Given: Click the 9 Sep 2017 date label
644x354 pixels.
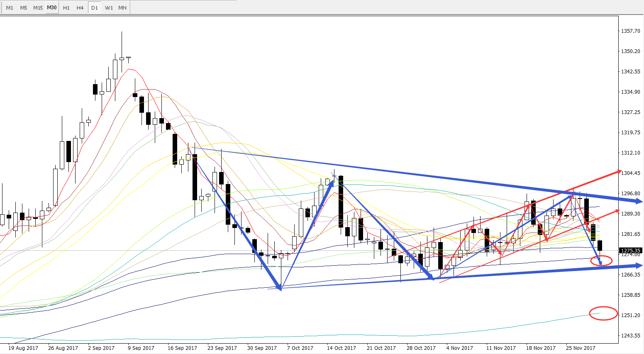Looking at the screenshot, I should point(141,348).
